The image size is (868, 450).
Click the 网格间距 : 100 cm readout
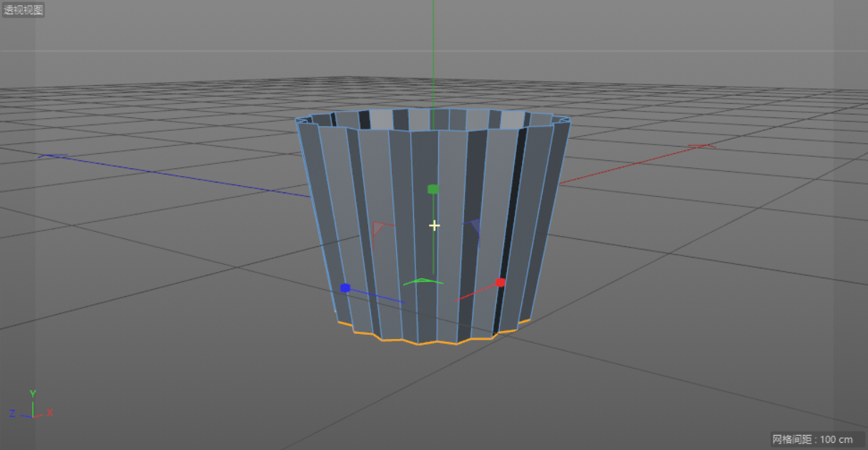tap(812, 439)
